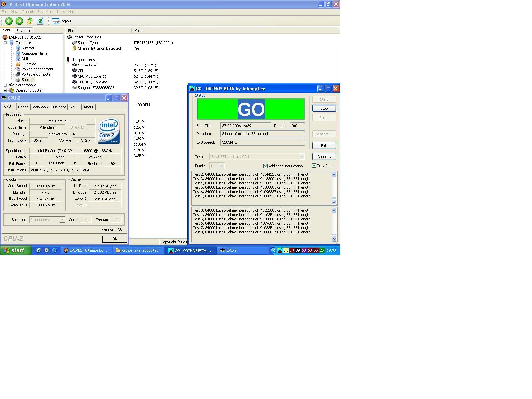Image resolution: width=532 pixels, height=399 pixels.
Task: Open orthos_exe_20060420 folder taskbar button
Action: coord(138,250)
